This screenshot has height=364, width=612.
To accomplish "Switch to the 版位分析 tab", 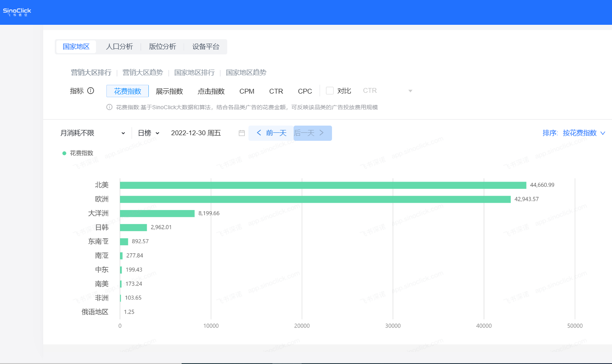I will (162, 47).
